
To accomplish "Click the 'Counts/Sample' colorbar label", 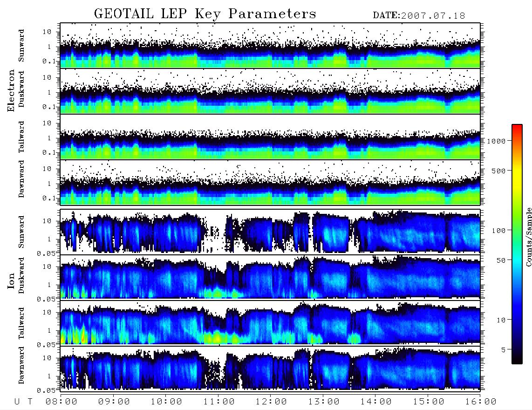I will [x=528, y=237].
